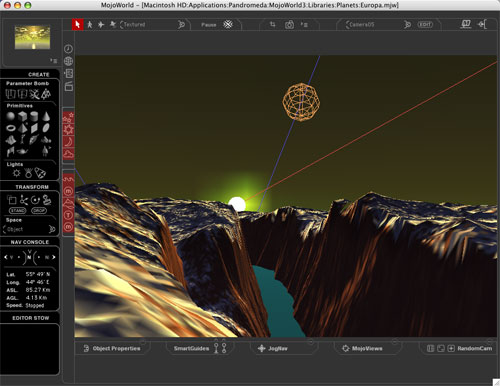The width and height of the screenshot is (500, 386).
Task: Activate the airplane fly navigation mode
Action: tap(101, 24)
